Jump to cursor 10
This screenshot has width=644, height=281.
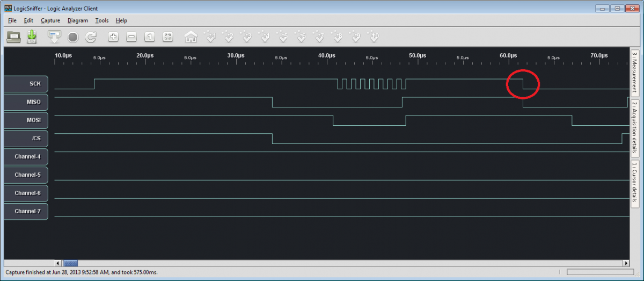(x=374, y=37)
